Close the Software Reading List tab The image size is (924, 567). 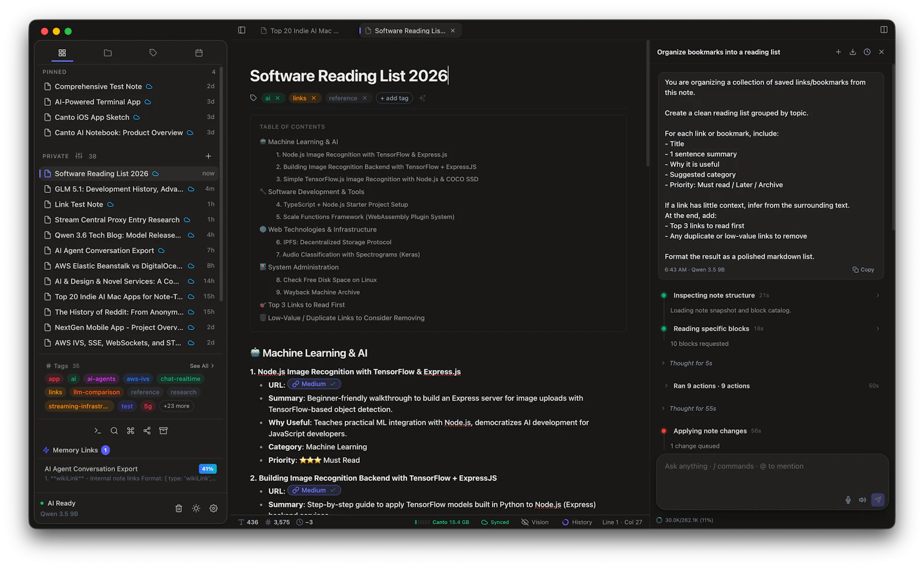click(453, 31)
